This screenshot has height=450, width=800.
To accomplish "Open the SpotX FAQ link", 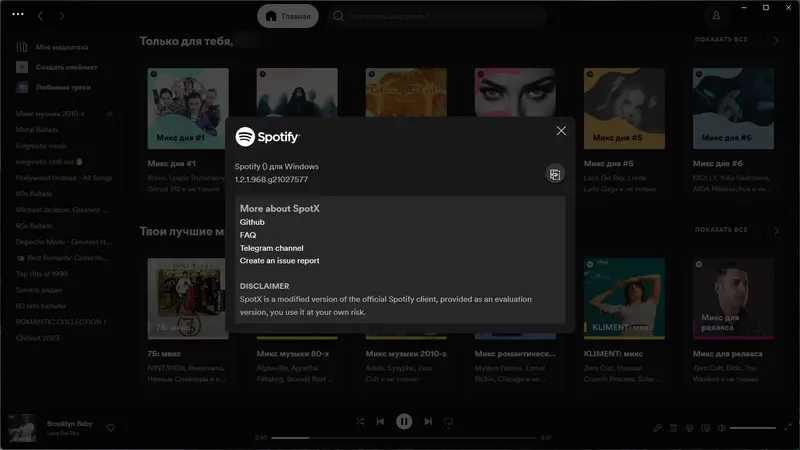I will tap(248, 235).
